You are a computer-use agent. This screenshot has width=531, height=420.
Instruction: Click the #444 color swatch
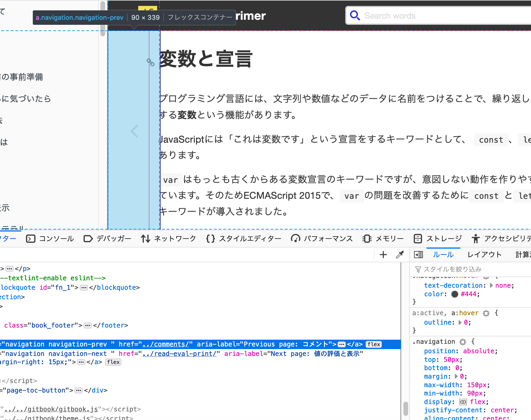[x=455, y=294]
